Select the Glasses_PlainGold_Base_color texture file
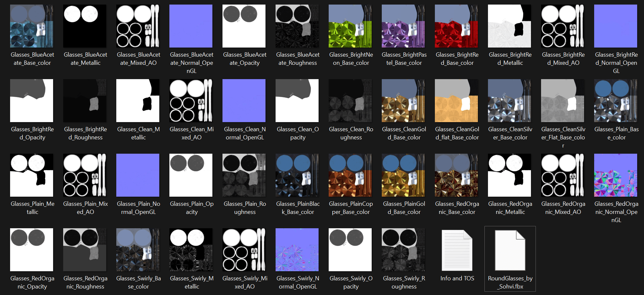Image resolution: width=644 pixels, height=295 pixels. pyautogui.click(x=403, y=175)
